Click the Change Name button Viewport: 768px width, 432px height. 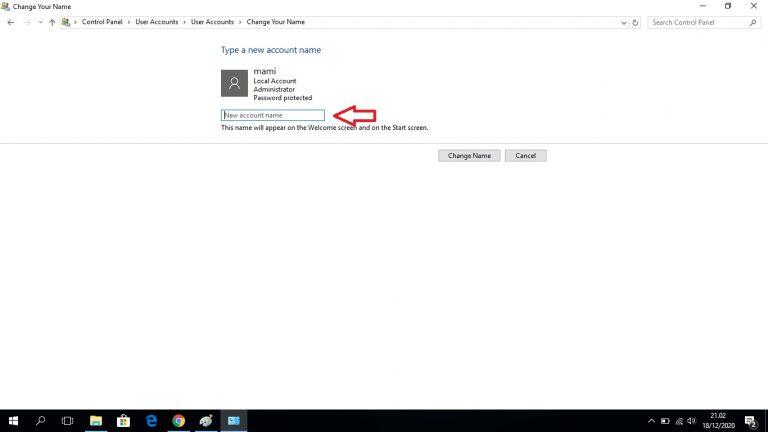pos(469,156)
